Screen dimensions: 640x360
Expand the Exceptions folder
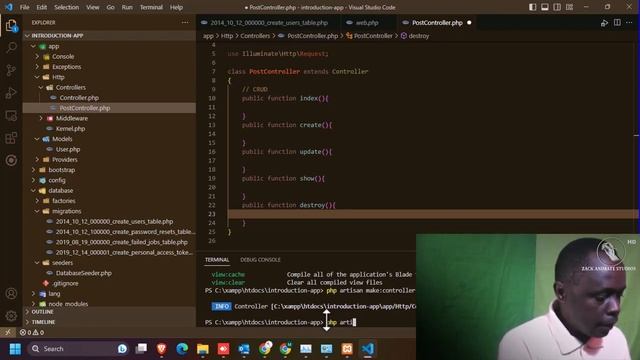(x=67, y=67)
